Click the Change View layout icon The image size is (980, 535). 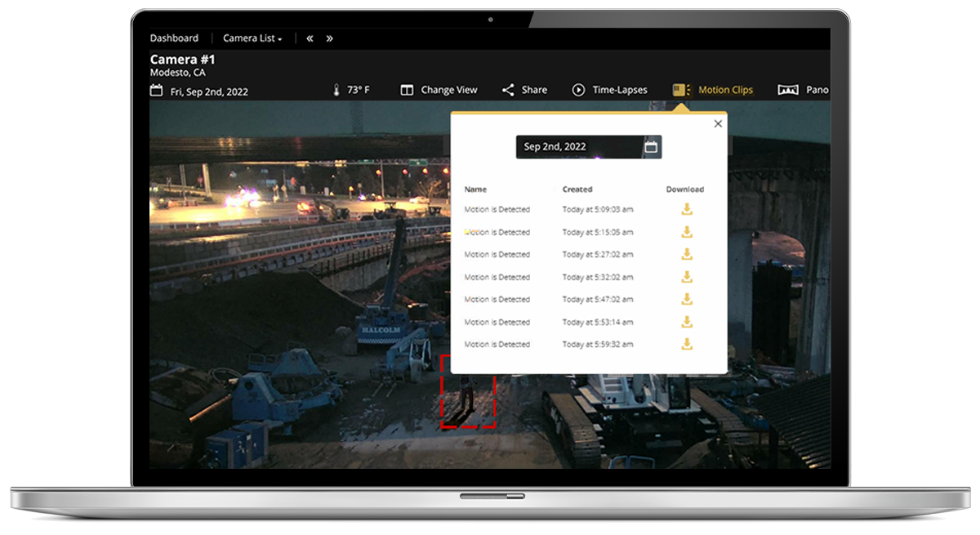[407, 90]
